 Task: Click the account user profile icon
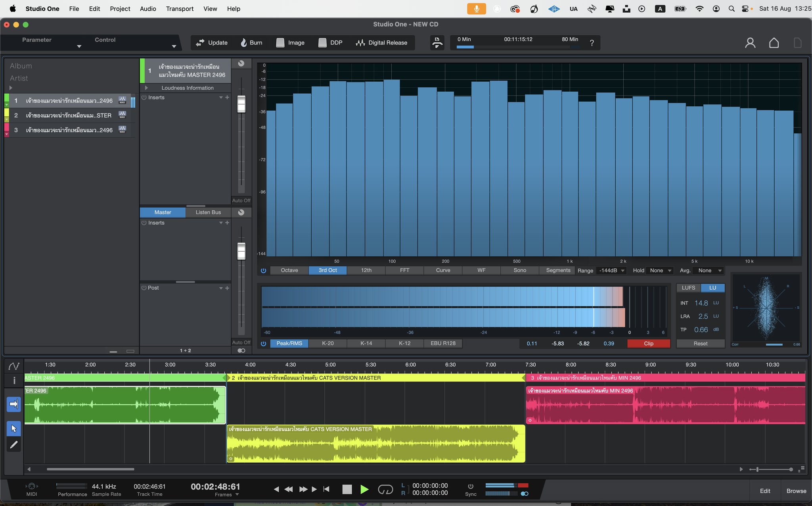click(x=750, y=43)
